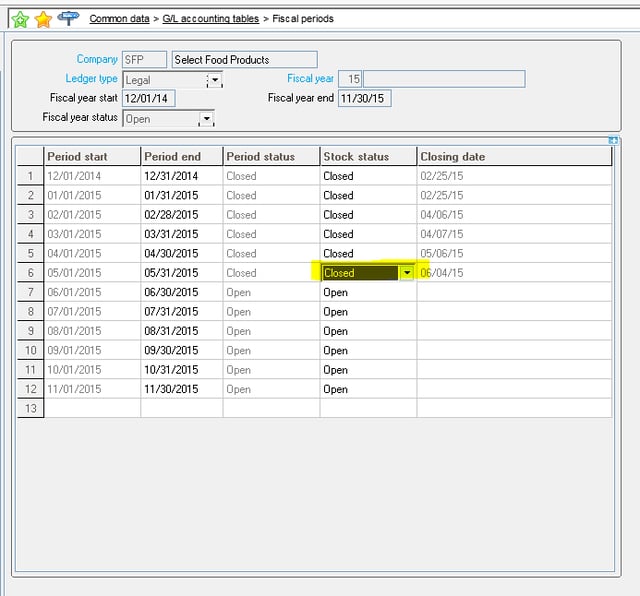Click the empty Period start cell in row 13
Viewport: 640px width, 596px height.
click(x=91, y=408)
